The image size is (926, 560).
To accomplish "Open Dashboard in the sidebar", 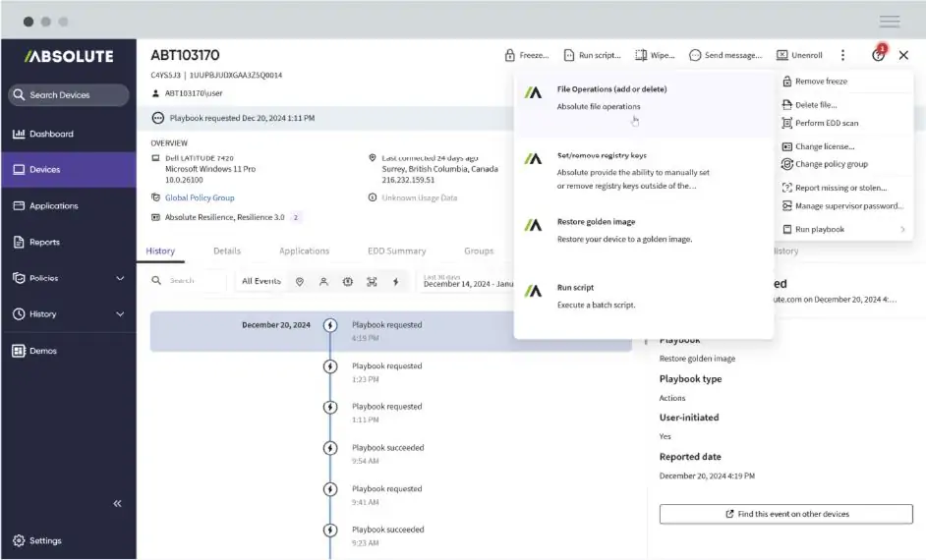I will (69, 134).
